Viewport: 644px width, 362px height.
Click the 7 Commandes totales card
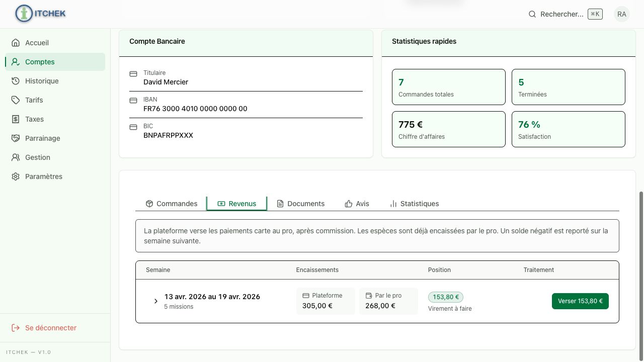pyautogui.click(x=448, y=87)
